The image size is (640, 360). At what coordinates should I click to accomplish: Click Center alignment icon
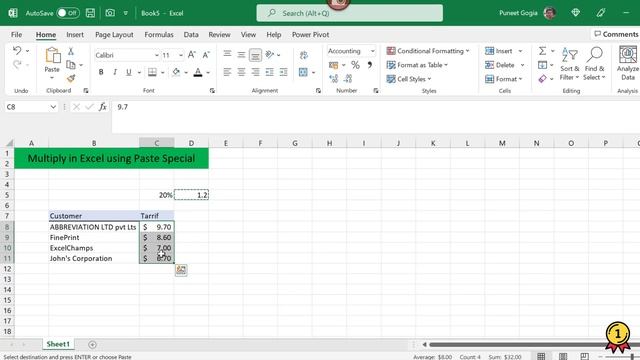click(241, 72)
